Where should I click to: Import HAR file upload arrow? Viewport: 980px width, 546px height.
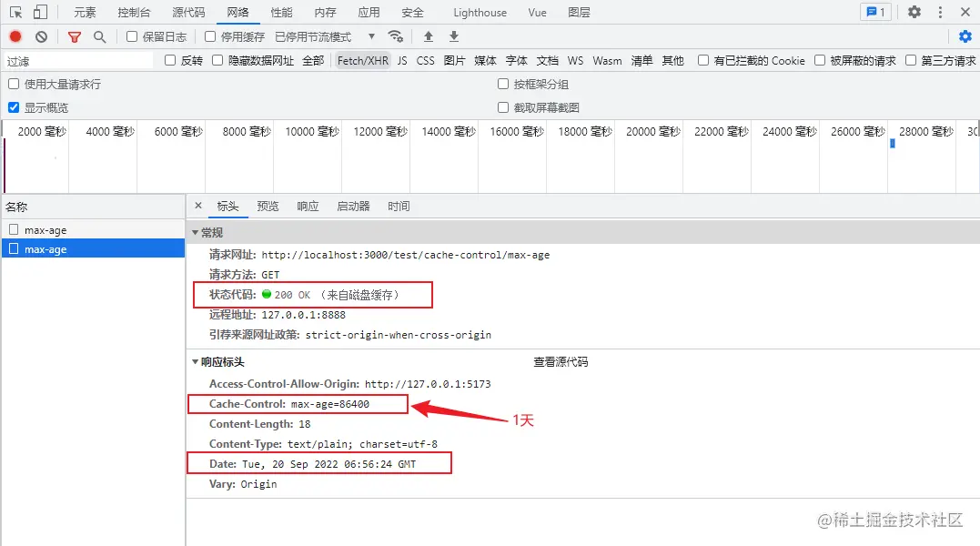pyautogui.click(x=429, y=36)
